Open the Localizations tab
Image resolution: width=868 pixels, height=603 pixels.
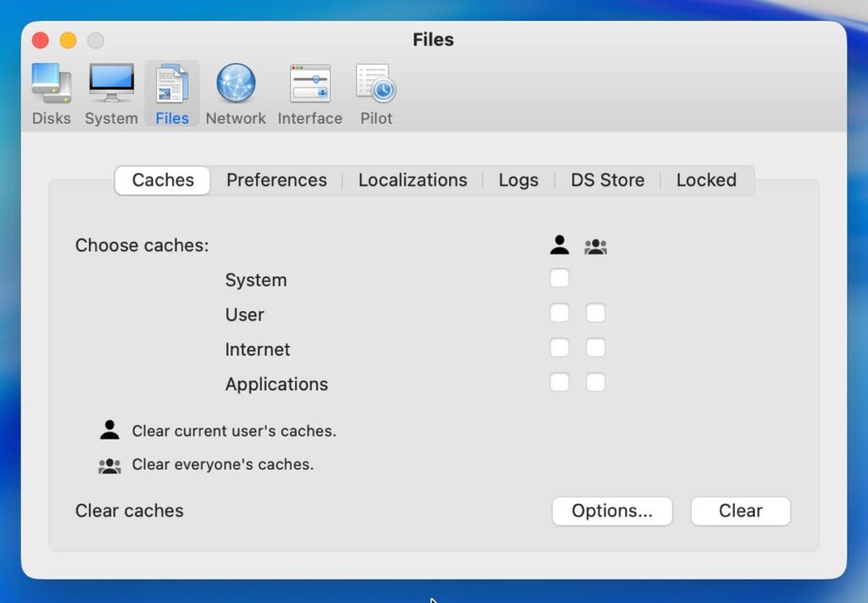(413, 180)
